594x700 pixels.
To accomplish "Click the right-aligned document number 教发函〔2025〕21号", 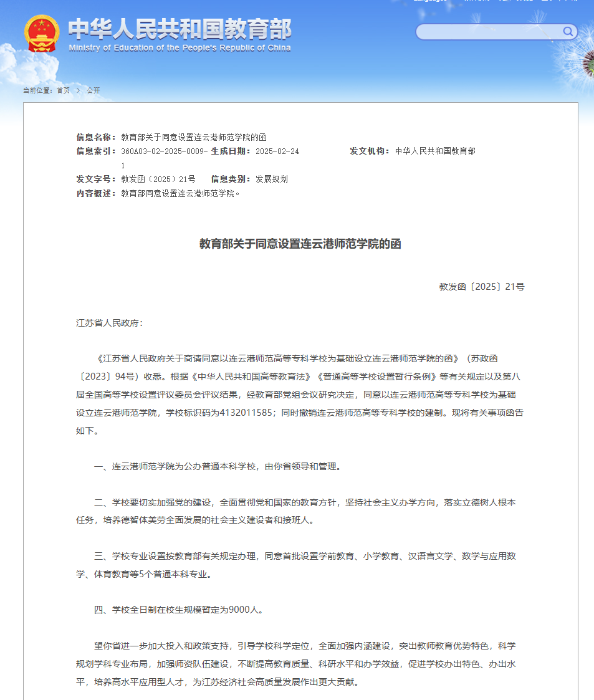I will pos(482,287).
